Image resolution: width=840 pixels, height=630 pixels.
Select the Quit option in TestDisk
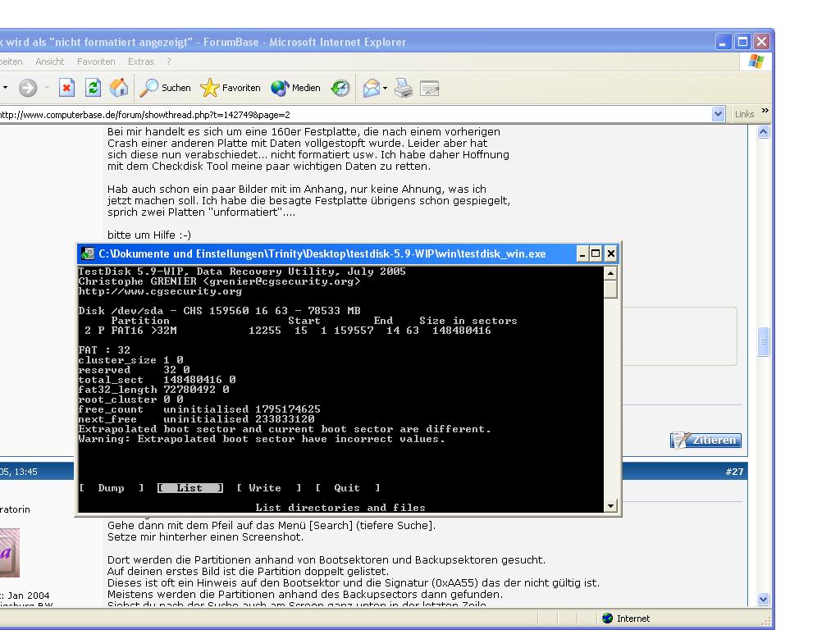pos(347,488)
